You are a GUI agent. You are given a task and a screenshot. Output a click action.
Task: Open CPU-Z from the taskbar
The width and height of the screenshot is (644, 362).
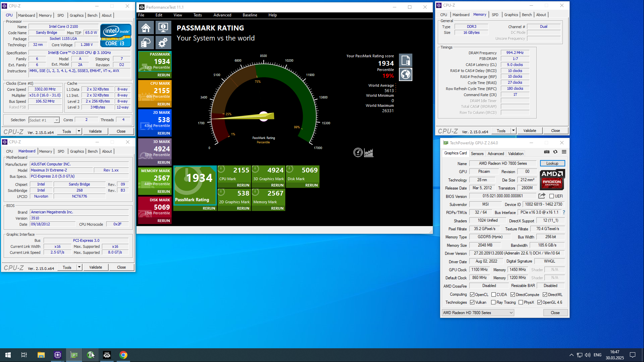pyautogui.click(x=58, y=355)
